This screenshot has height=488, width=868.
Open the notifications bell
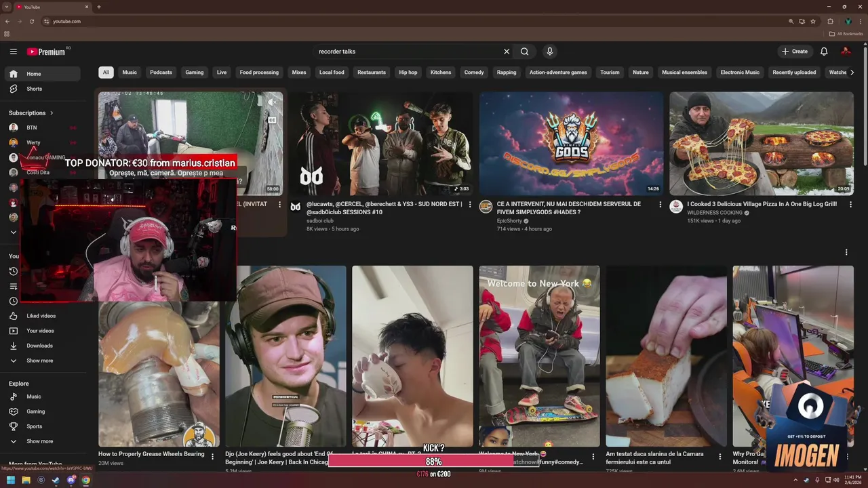[x=824, y=52]
